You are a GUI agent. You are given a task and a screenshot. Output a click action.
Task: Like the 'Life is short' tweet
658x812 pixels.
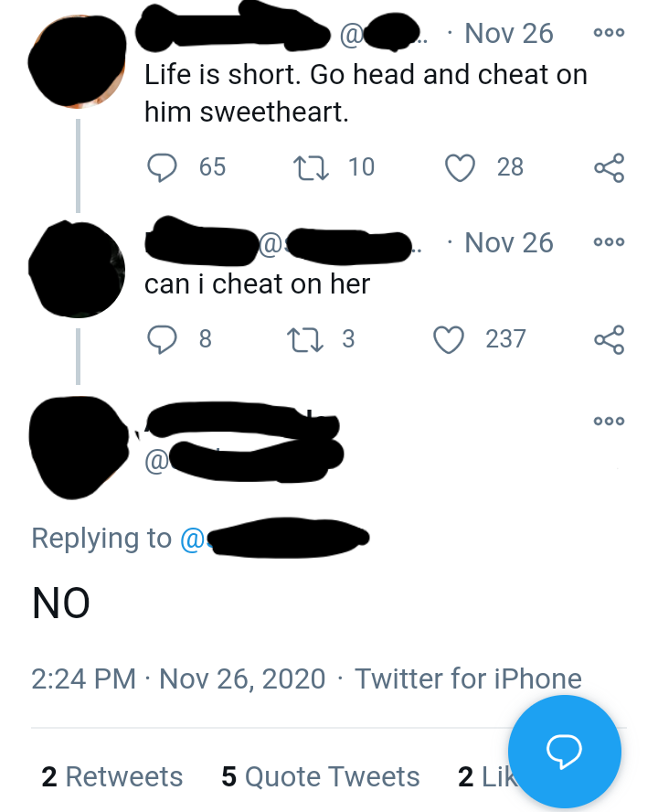[461, 166]
